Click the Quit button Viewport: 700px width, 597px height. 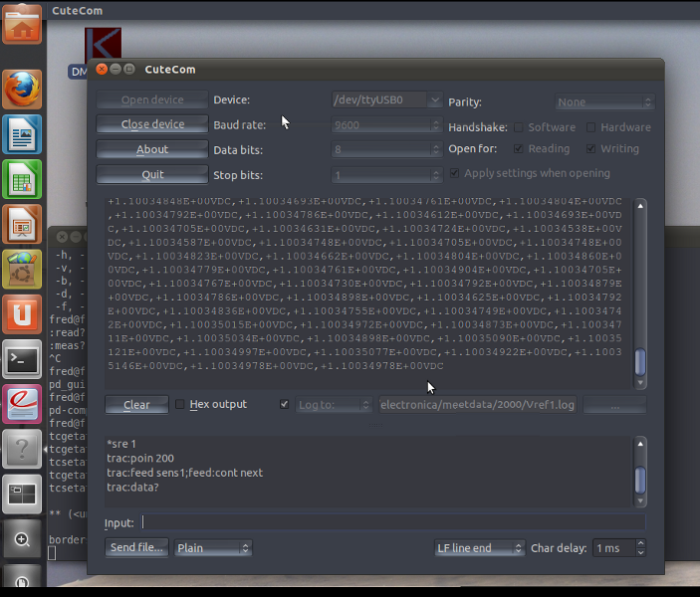[152, 174]
